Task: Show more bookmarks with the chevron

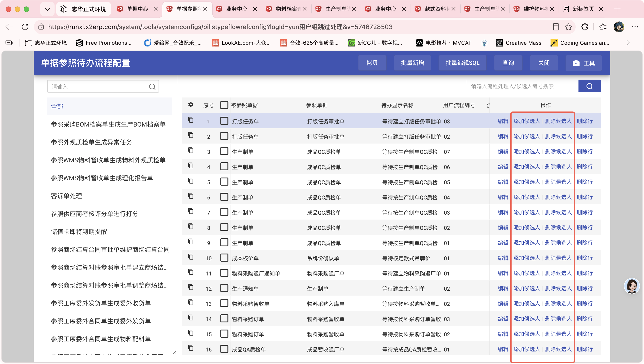Action: tap(628, 43)
